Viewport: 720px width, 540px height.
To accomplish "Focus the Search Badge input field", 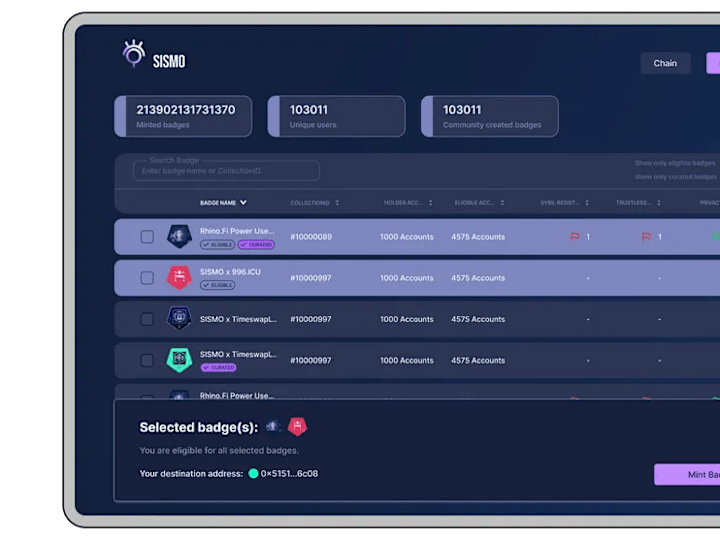I will pos(226,171).
